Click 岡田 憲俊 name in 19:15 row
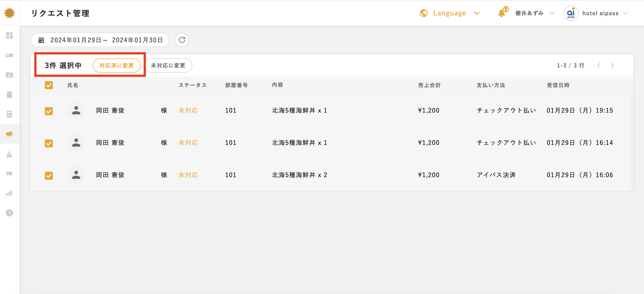The height and width of the screenshot is (294, 644). pos(110,110)
